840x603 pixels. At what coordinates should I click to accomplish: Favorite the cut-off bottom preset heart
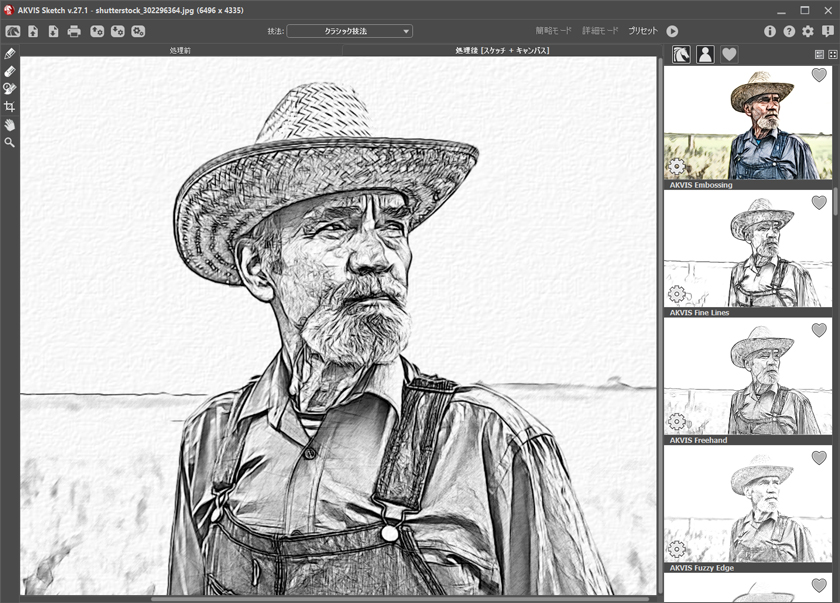[819, 585]
